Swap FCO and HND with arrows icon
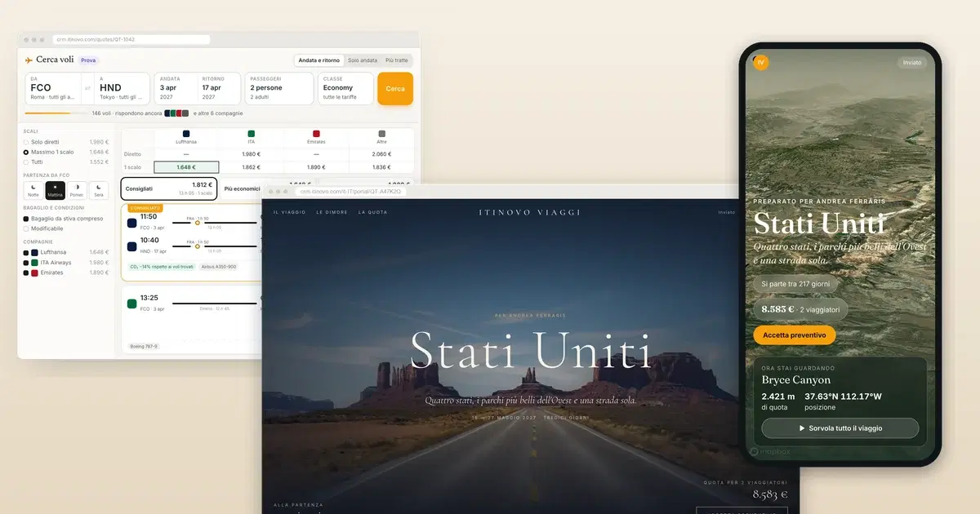The width and height of the screenshot is (980, 514). 87,88
